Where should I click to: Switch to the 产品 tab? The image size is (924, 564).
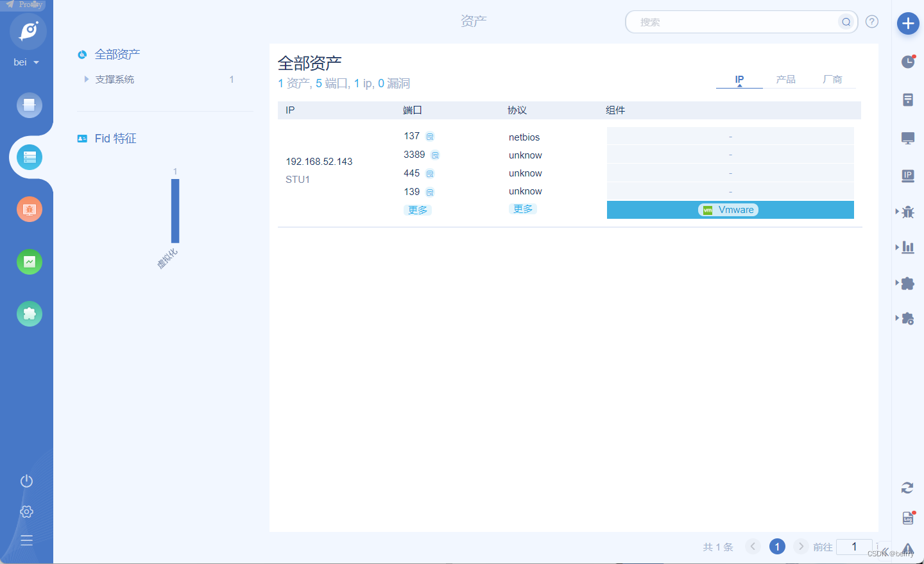pos(786,80)
